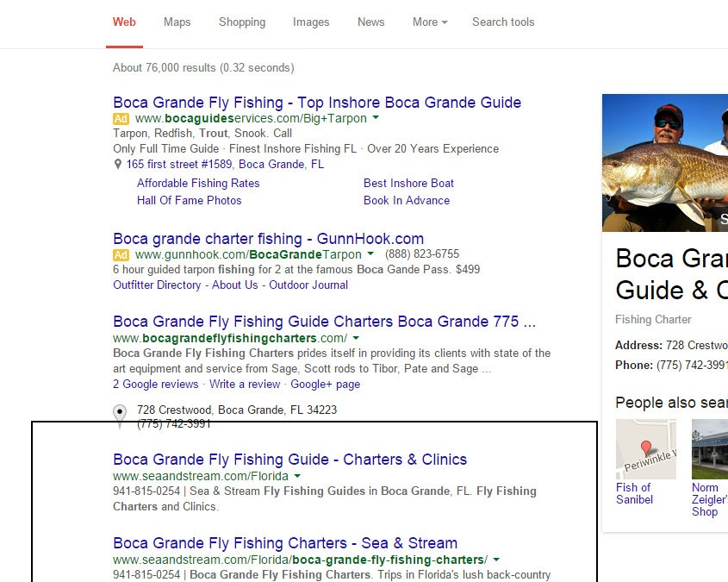Click the Address label in knowledge panel
Screen dimensions: 728x582
pyautogui.click(x=638, y=345)
